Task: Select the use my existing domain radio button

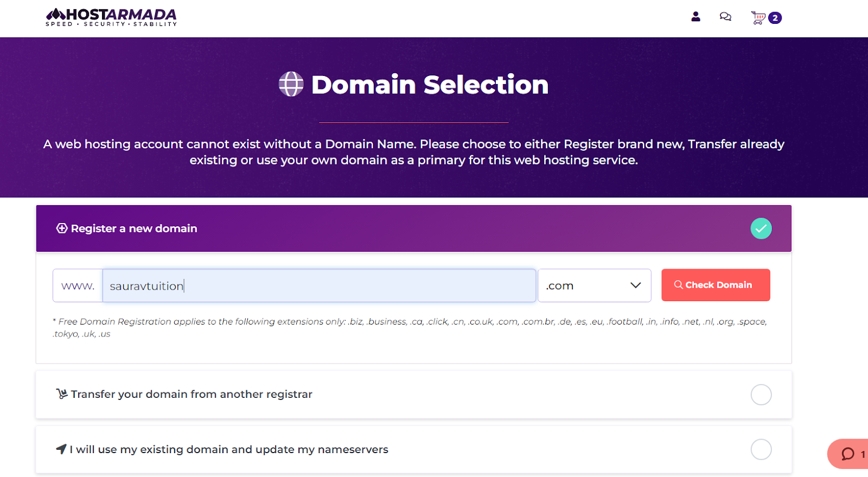Action: click(x=761, y=449)
